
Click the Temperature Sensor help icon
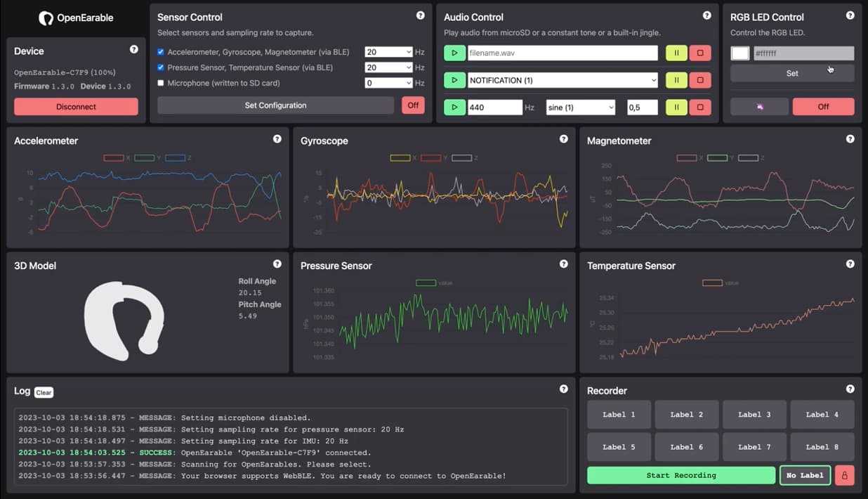850,264
